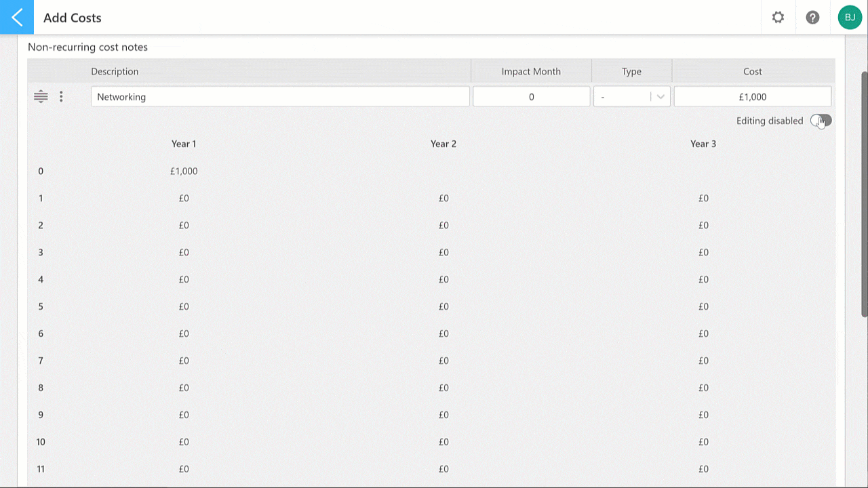Image resolution: width=868 pixels, height=488 pixels.
Task: Edit the Networking description field
Action: tap(280, 96)
